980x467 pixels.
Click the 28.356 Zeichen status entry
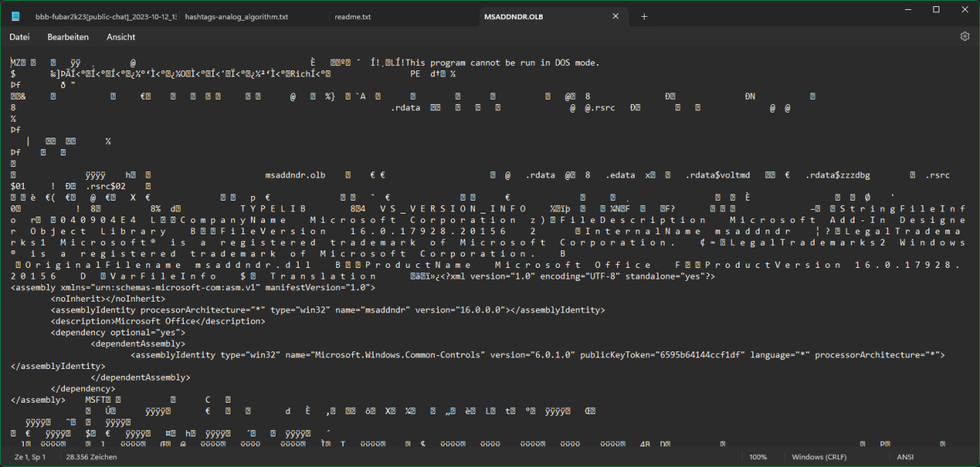(x=91, y=457)
